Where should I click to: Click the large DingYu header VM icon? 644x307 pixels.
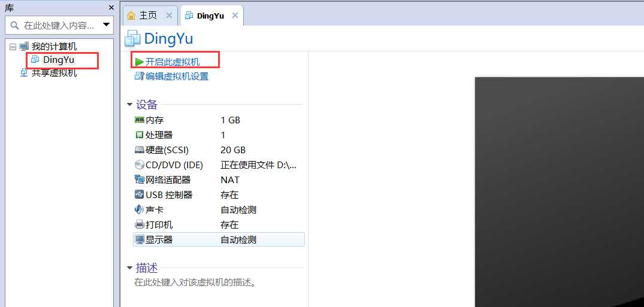pyautogui.click(x=132, y=38)
